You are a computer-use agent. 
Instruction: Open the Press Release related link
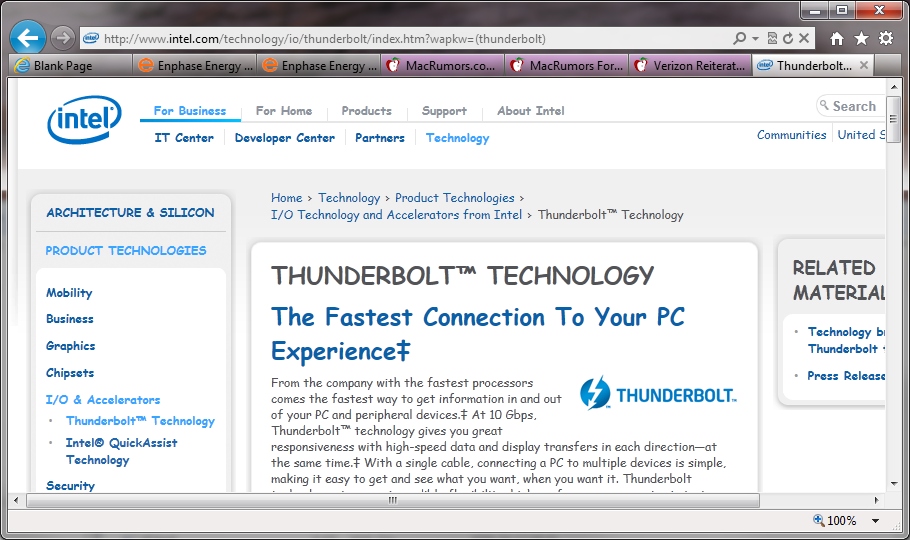pyautogui.click(x=846, y=376)
